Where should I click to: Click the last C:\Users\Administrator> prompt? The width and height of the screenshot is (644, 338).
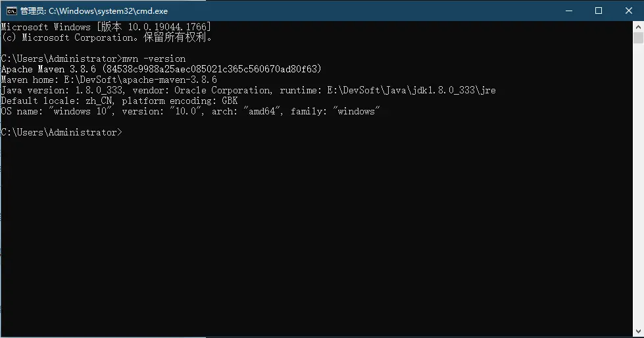click(61, 132)
